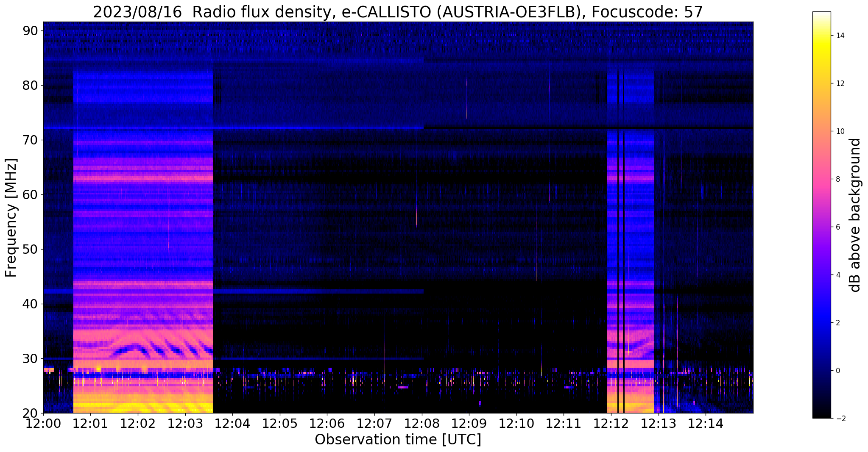The width and height of the screenshot is (868, 452).
Task: Click the bright band between 12:12 and 12:13 at 35 MHz
Action: [630, 335]
